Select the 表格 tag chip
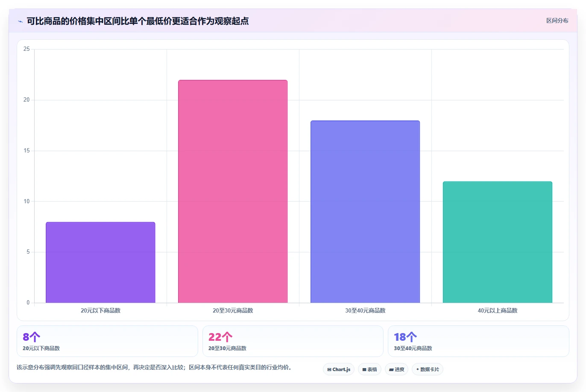Screen dimensions: 586x392 [x=369, y=369]
